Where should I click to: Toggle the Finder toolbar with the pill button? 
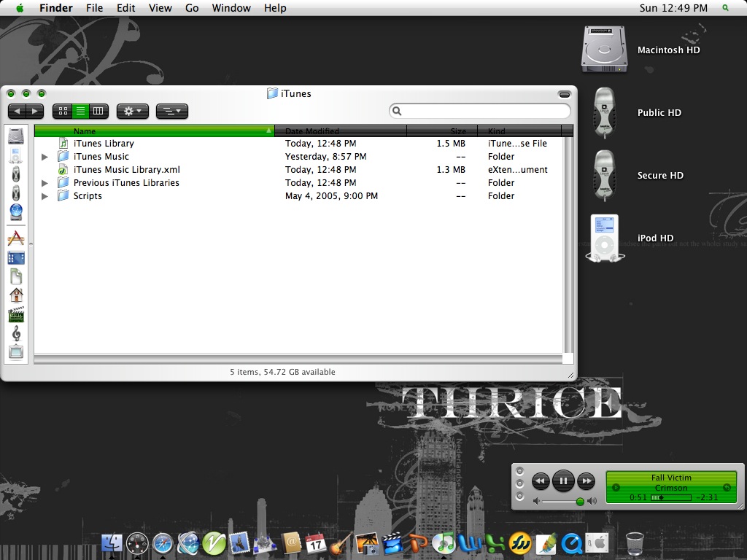[x=564, y=94]
